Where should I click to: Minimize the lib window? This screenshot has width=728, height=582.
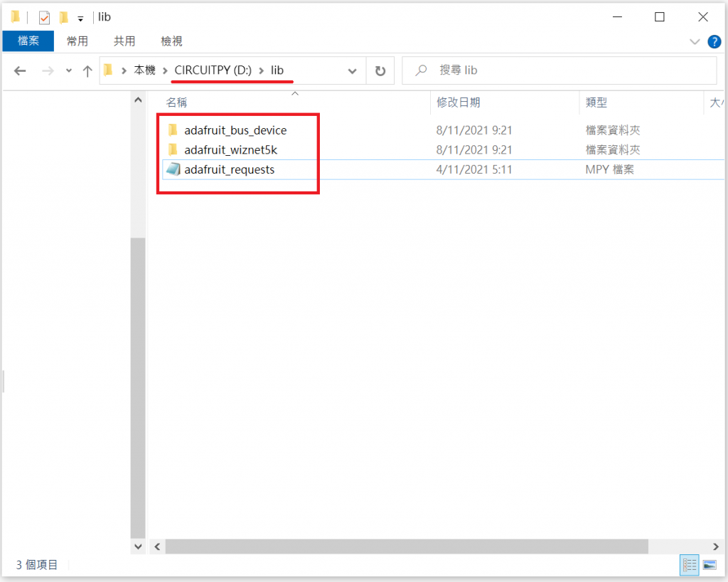617,17
